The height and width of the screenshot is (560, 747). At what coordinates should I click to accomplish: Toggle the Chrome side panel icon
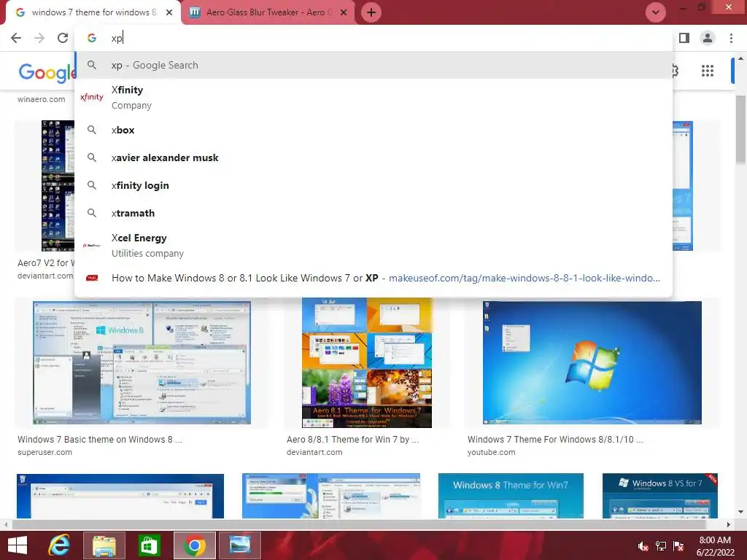coord(684,38)
